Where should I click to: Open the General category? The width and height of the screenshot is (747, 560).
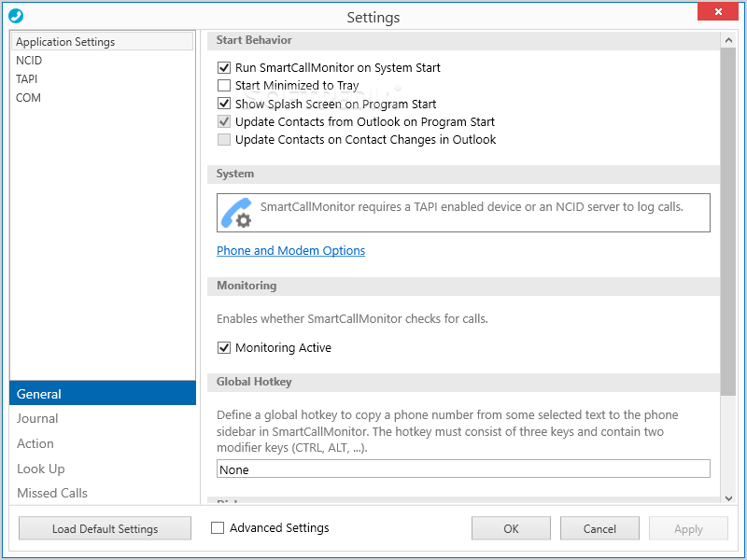tap(103, 393)
